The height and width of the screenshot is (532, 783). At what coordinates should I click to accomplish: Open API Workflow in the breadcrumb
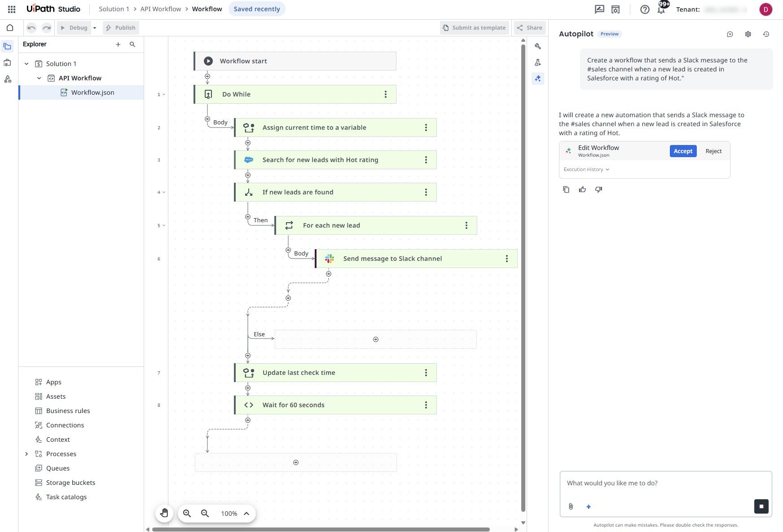pyautogui.click(x=161, y=9)
